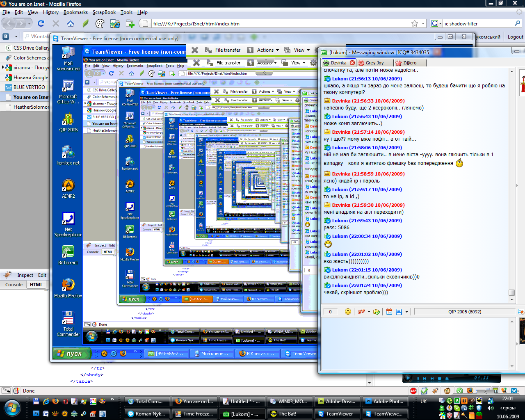Click Photoshop quick launch icon on taskbar

(x=36, y=413)
